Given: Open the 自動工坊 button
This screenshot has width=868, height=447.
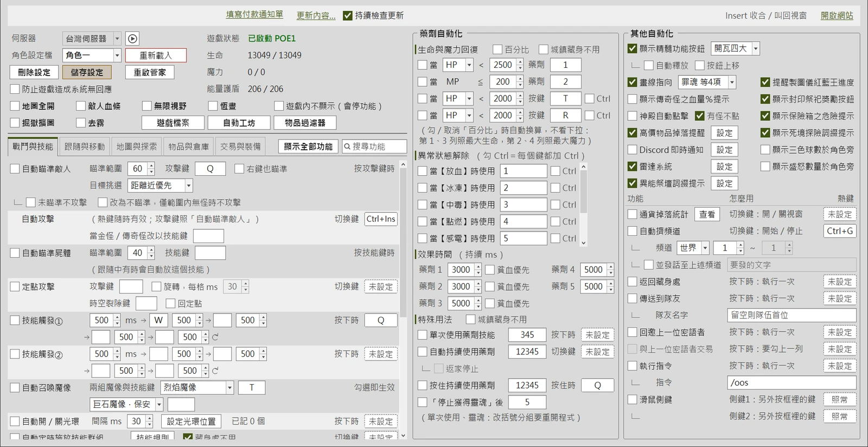Looking at the screenshot, I should 239,123.
